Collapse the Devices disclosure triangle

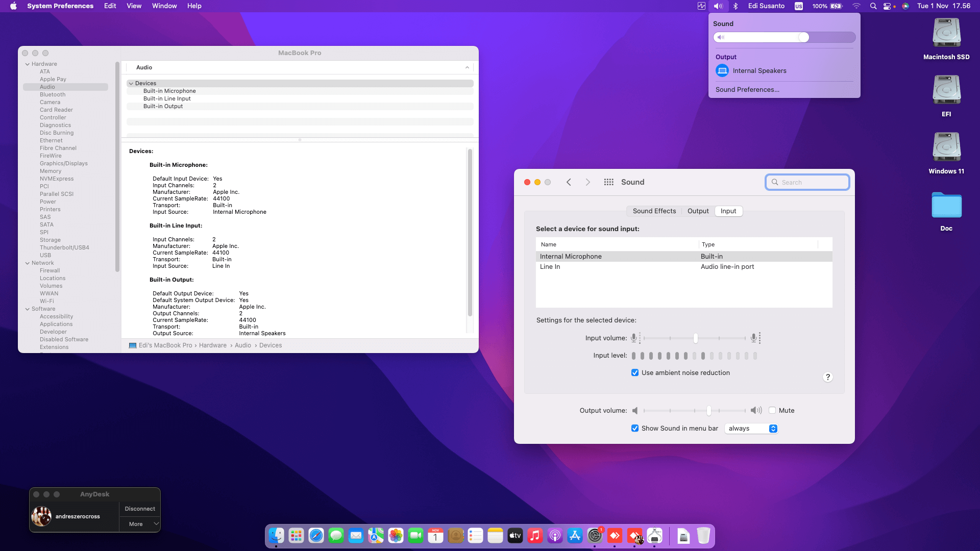131,83
